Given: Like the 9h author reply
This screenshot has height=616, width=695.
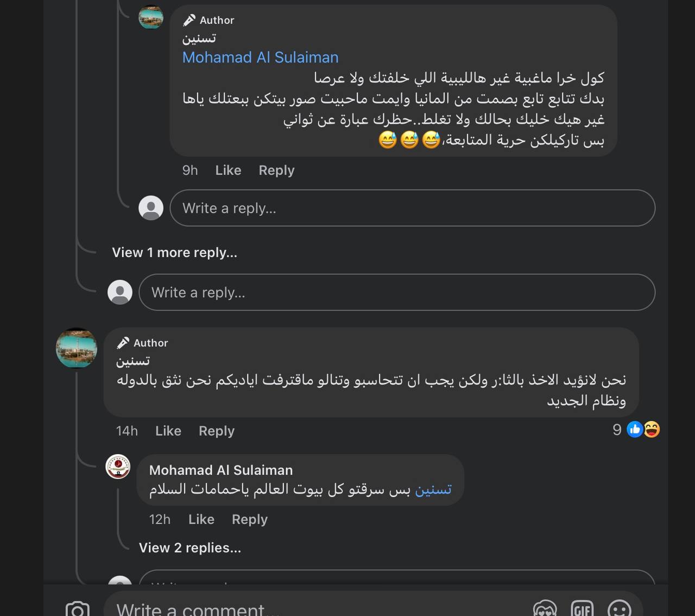Looking at the screenshot, I should pyautogui.click(x=228, y=171).
